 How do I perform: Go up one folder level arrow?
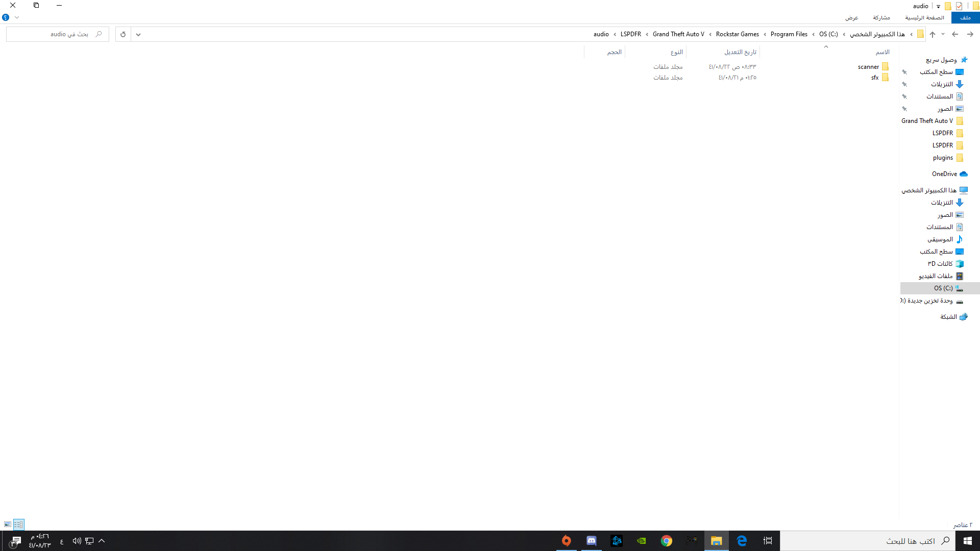pos(933,34)
